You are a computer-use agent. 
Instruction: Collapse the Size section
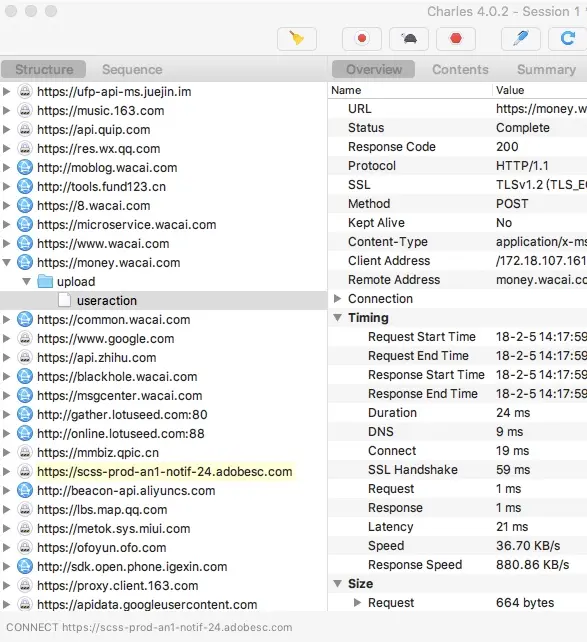click(337, 583)
